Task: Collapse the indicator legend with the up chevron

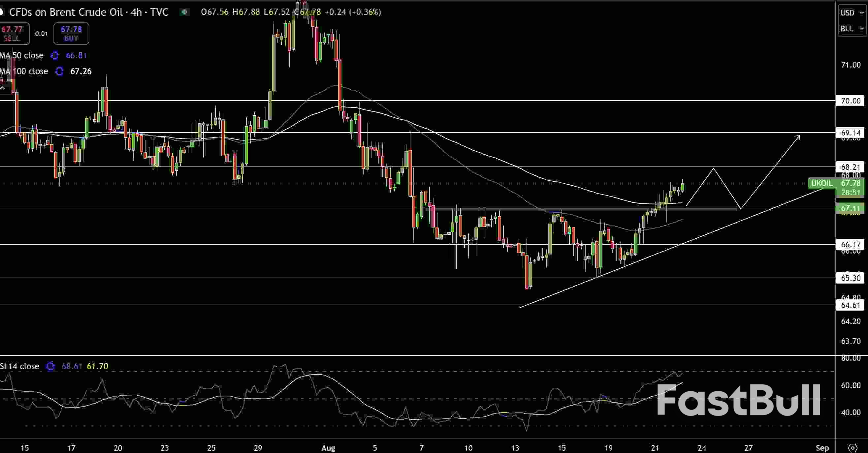Action: (2, 88)
